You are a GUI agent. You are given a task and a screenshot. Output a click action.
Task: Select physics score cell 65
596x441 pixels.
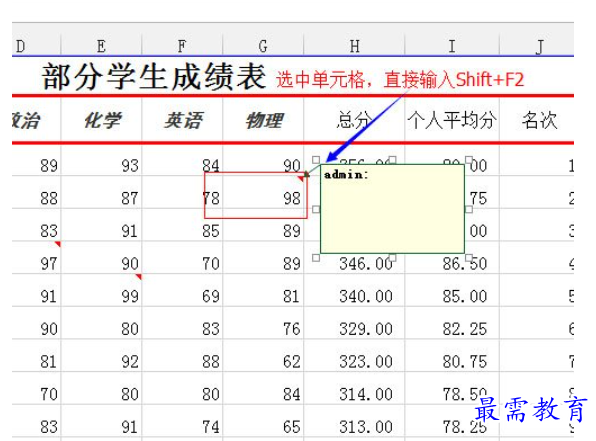pyautogui.click(x=263, y=421)
